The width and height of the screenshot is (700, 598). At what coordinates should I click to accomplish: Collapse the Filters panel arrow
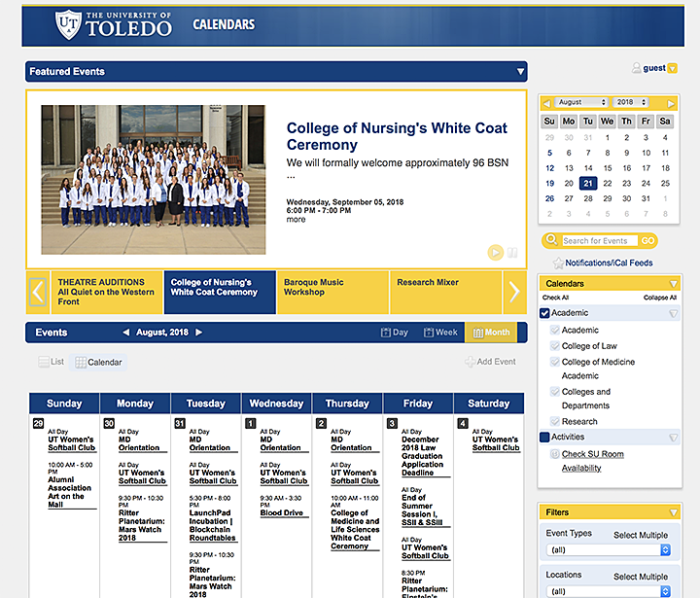673,512
